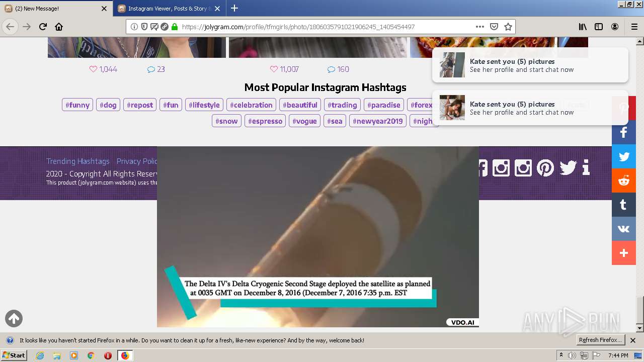The height and width of the screenshot is (362, 644).
Task: Click the scroll-to-top arrow button
Action: 14,318
